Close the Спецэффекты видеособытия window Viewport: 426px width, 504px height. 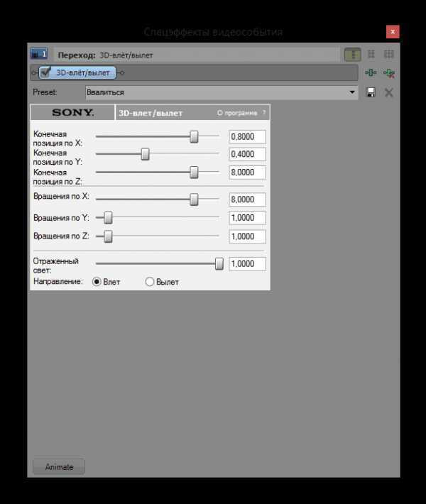393,31
